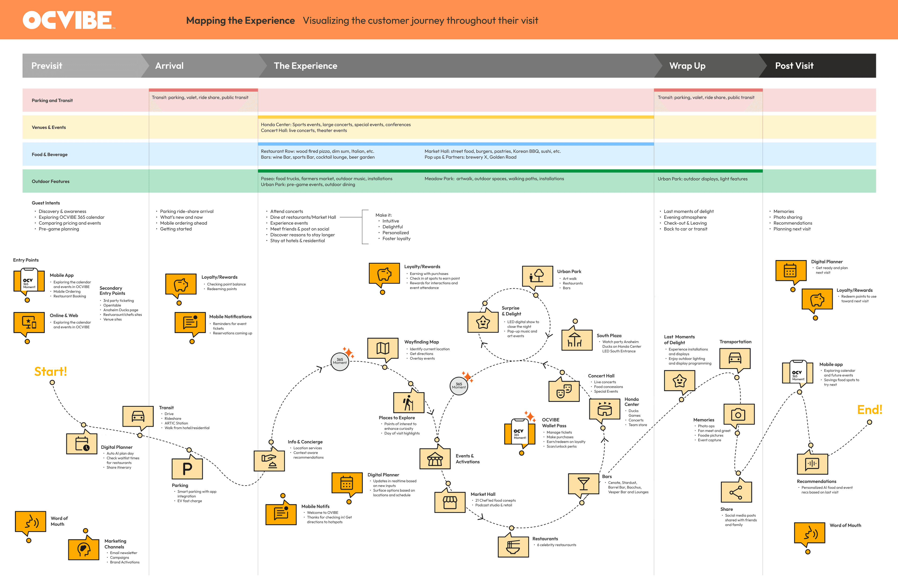898x588 pixels.
Task: Click the Share icon
Action: 736,492
